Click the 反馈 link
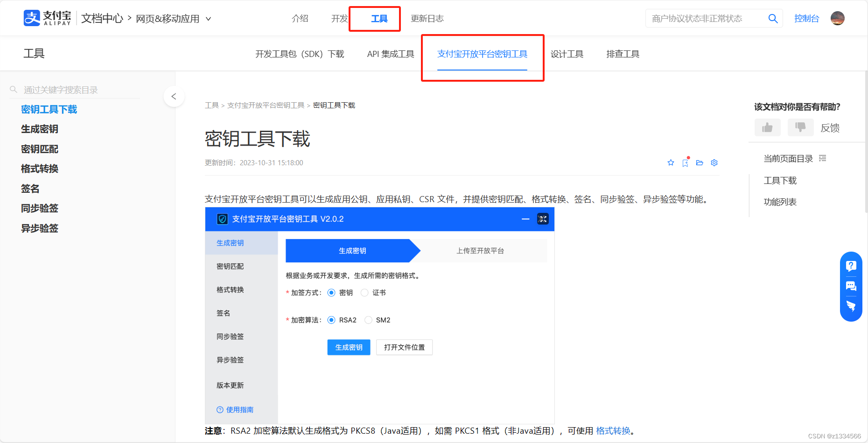Screen dimensions: 868x443 click(830, 128)
